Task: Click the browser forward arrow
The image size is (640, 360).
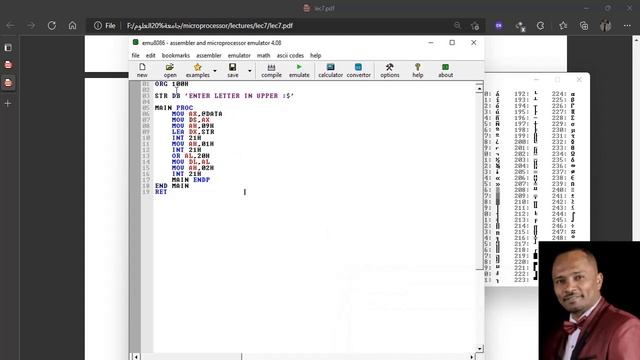Action: 31,25
